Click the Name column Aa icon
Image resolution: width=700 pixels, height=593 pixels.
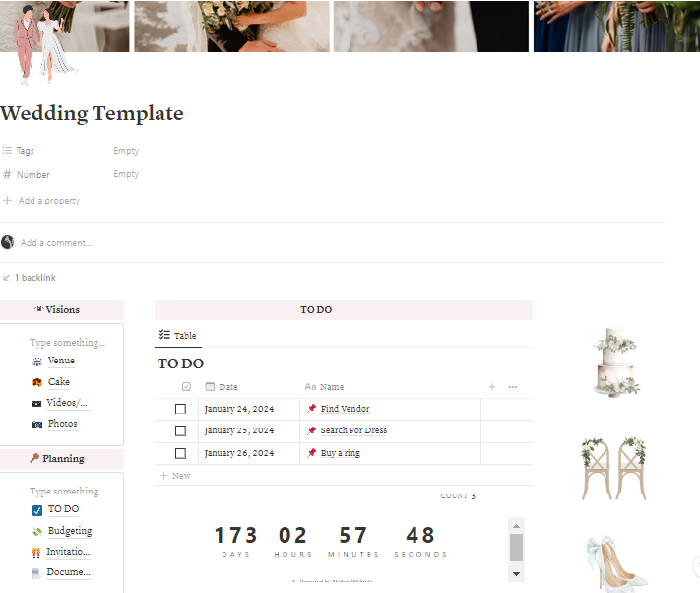[311, 387]
